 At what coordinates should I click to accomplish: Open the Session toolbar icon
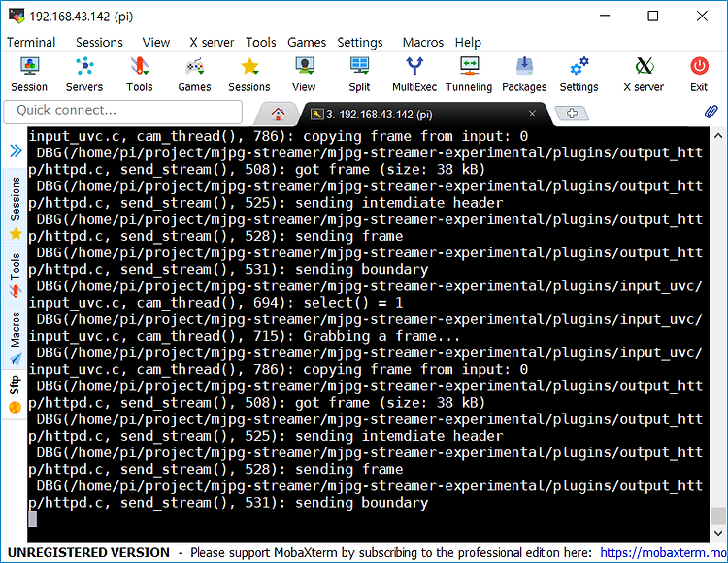point(29,75)
